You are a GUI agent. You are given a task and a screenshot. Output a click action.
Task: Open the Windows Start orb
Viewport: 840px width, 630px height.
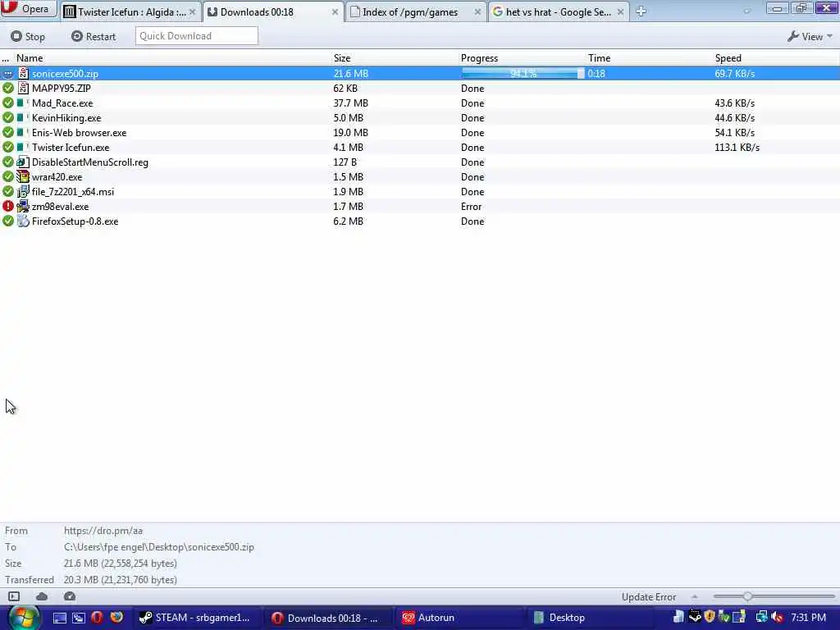click(23, 618)
